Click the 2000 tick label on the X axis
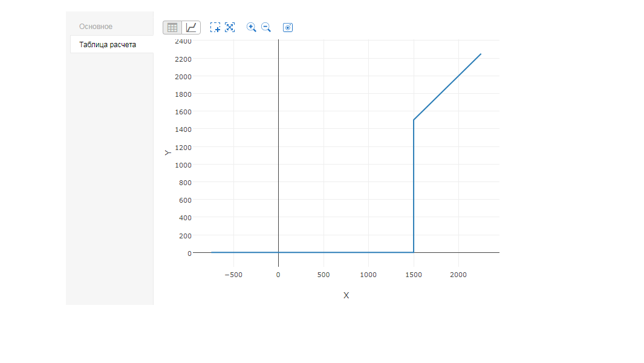 (x=458, y=275)
